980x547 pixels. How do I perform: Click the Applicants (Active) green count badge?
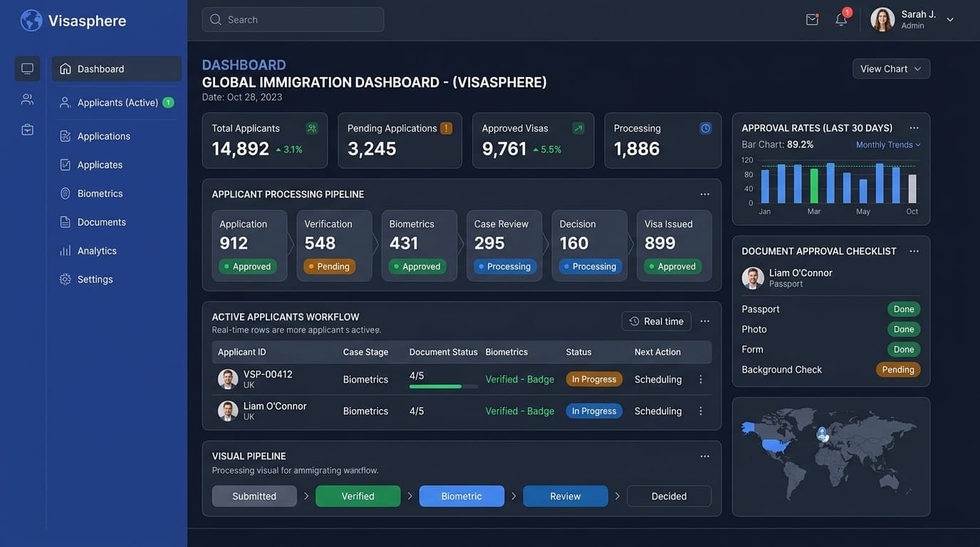[x=168, y=103]
